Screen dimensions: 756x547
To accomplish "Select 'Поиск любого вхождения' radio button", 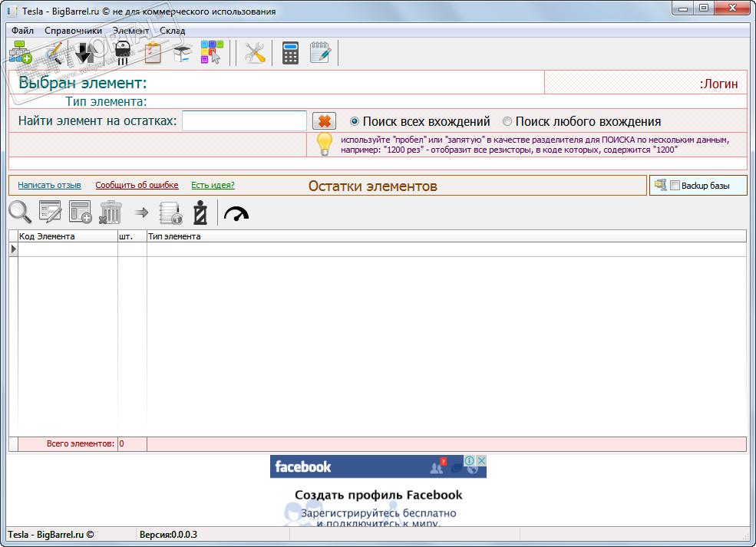I will 507,121.
